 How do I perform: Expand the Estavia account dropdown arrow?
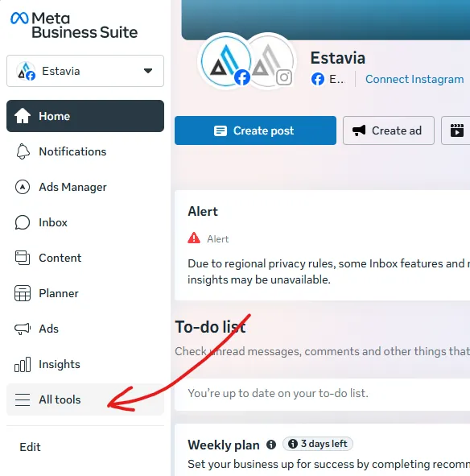point(148,71)
